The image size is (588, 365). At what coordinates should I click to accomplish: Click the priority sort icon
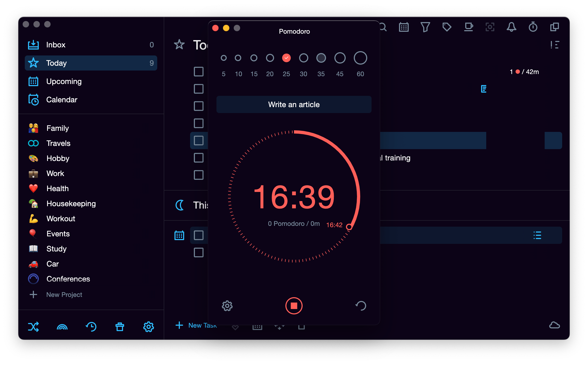[555, 45]
